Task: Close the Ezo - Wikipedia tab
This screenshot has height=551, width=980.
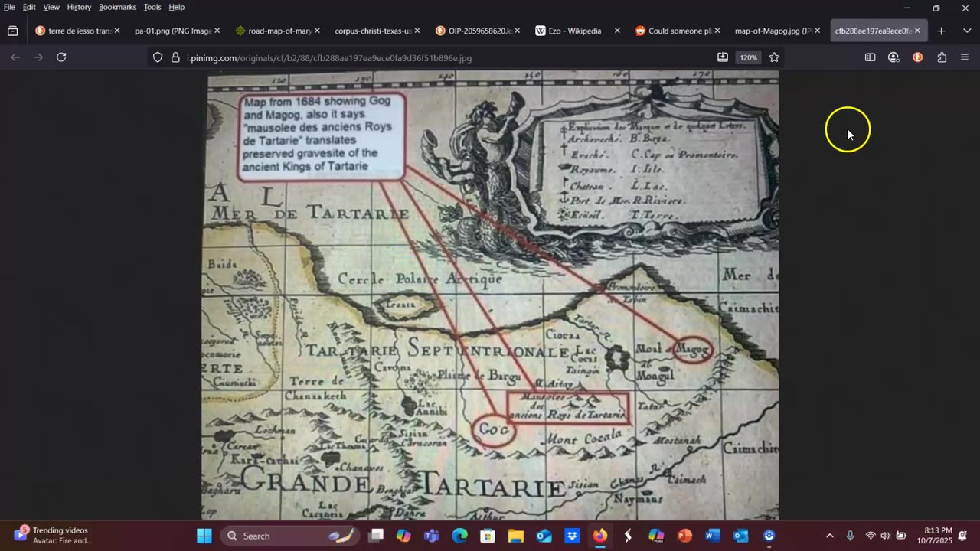Action: [x=617, y=31]
